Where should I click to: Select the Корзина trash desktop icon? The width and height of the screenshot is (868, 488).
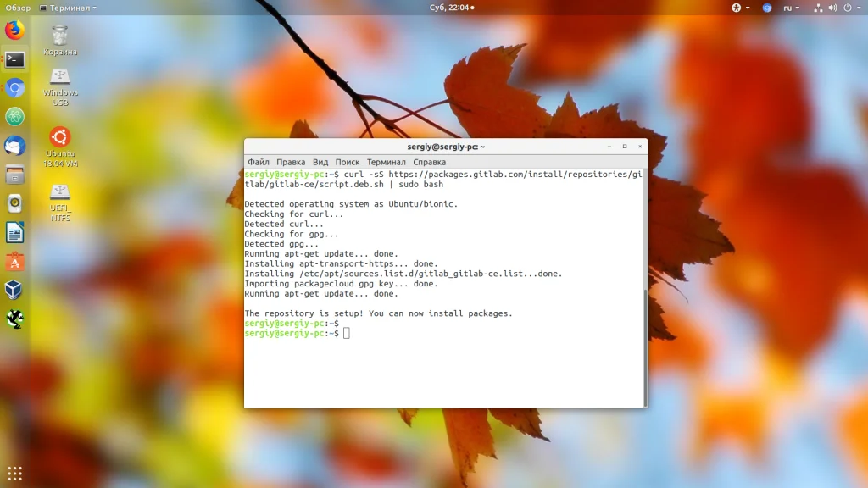tap(60, 41)
